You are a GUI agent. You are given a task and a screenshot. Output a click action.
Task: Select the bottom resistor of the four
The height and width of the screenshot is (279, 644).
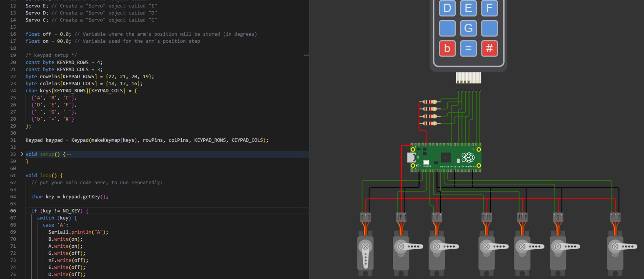430,124
